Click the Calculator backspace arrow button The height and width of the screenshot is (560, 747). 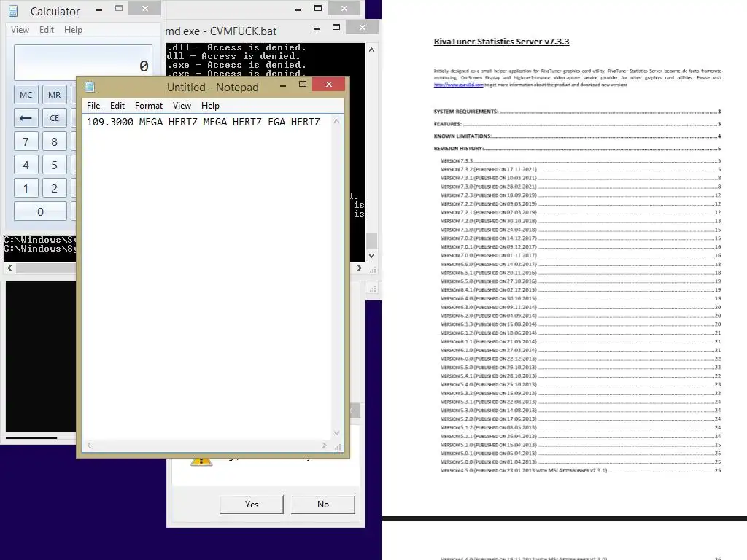point(26,118)
